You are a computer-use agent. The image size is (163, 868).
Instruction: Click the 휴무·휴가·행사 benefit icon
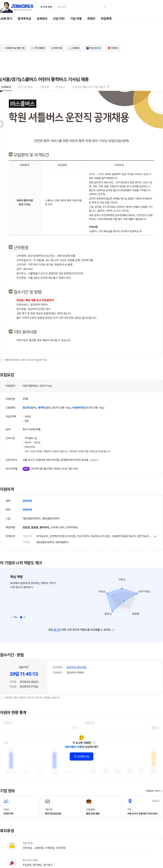point(12,863)
